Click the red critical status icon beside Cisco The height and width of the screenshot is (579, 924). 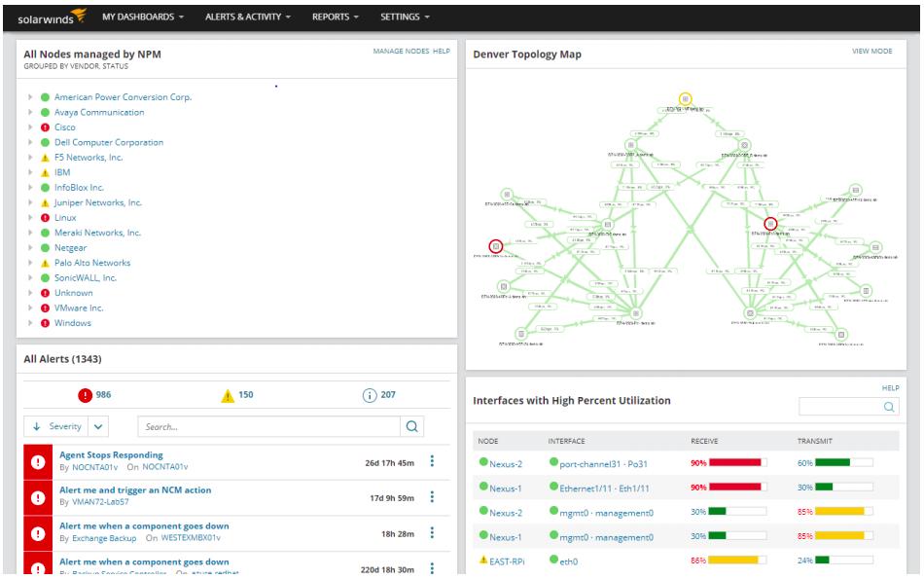pos(45,127)
